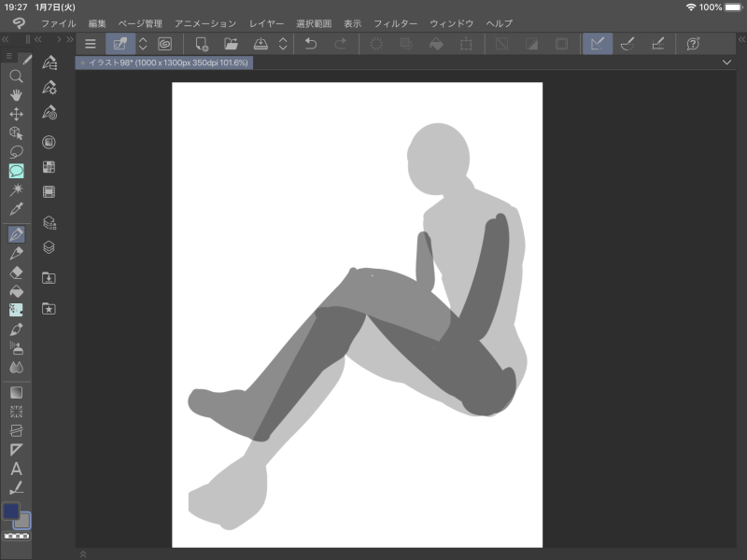This screenshot has width=747, height=560.
Task: Toggle Snap to Ruler
Action: coord(597,44)
